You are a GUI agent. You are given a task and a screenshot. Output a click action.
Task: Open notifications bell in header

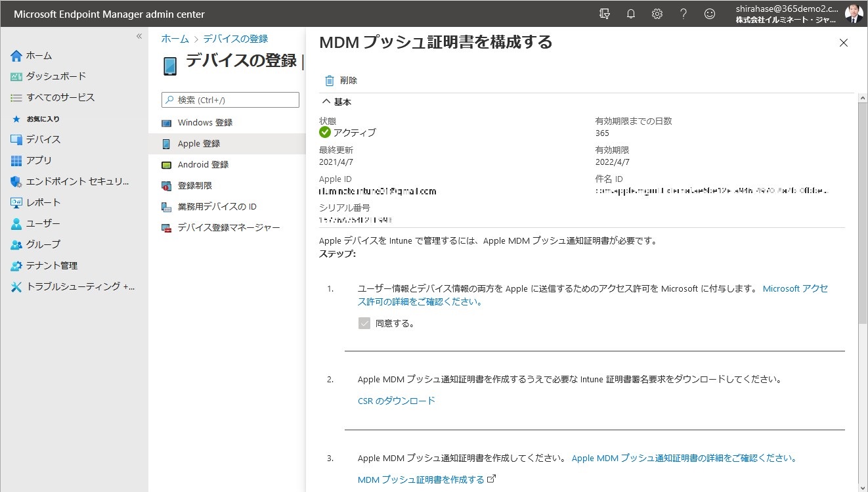pos(631,14)
